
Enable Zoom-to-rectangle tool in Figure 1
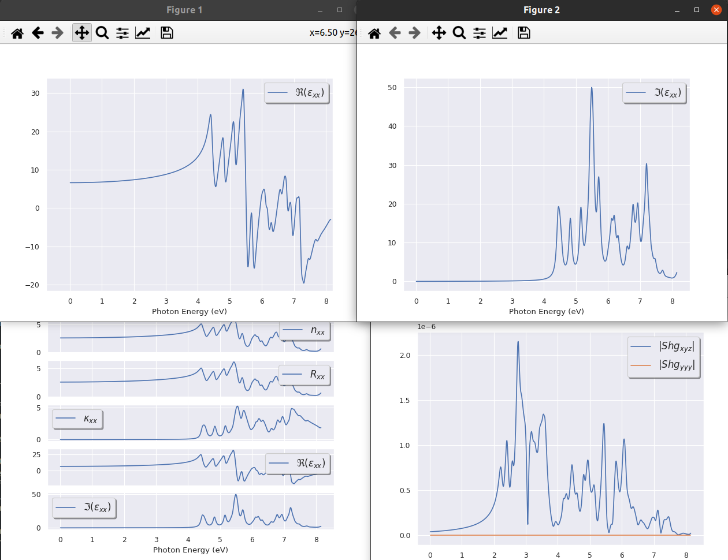click(x=102, y=33)
